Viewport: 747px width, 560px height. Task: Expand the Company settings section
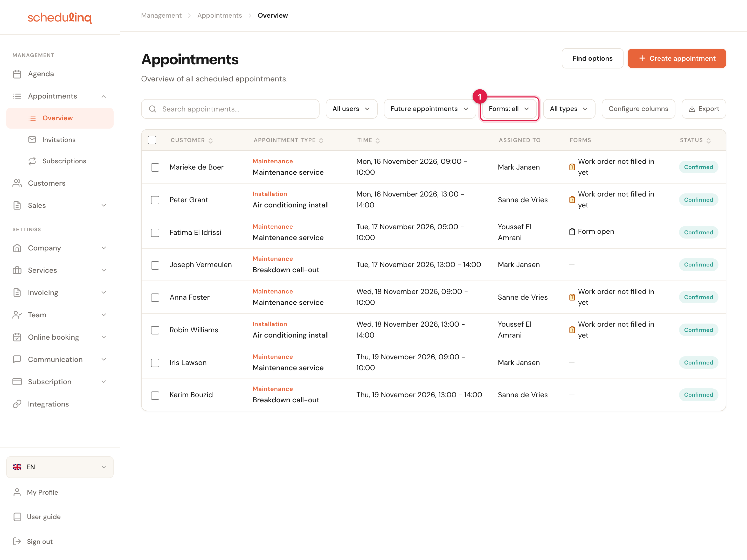pyautogui.click(x=60, y=248)
